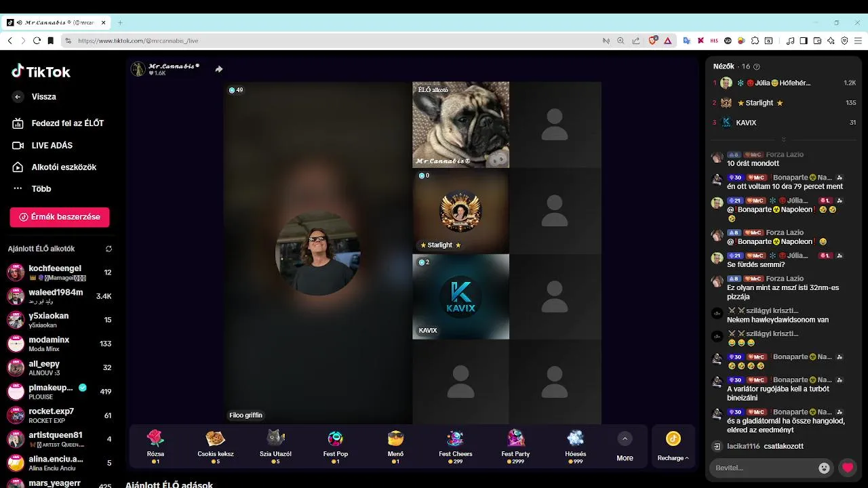Go back with the Vissza arrow

(18, 97)
